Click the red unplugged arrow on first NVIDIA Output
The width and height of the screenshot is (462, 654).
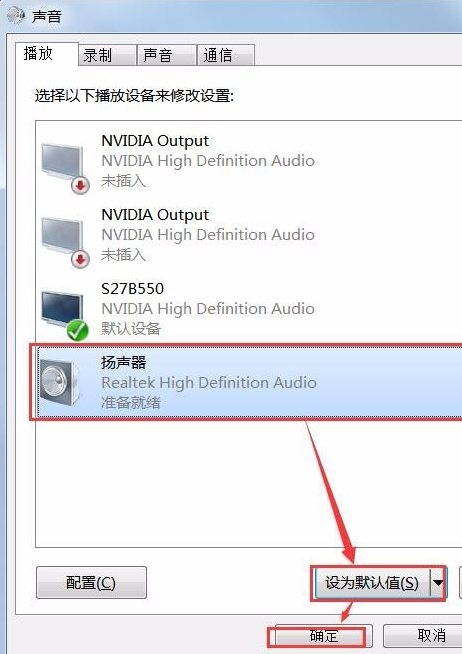coord(80,185)
